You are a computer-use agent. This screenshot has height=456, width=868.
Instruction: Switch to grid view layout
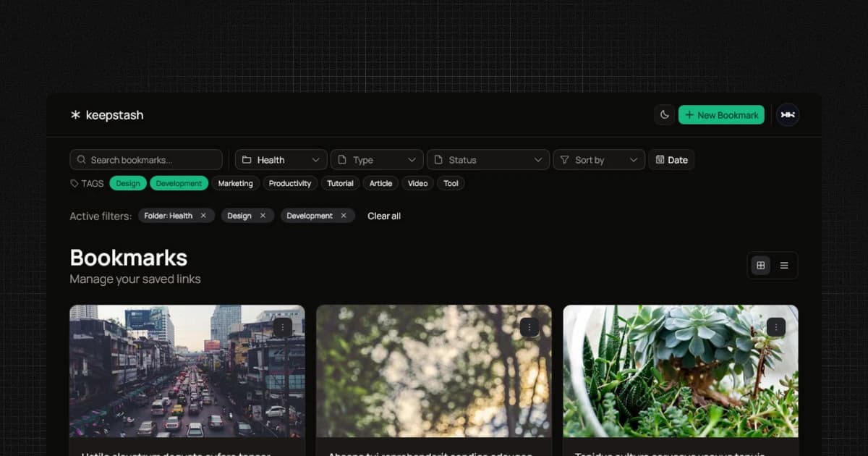click(760, 266)
